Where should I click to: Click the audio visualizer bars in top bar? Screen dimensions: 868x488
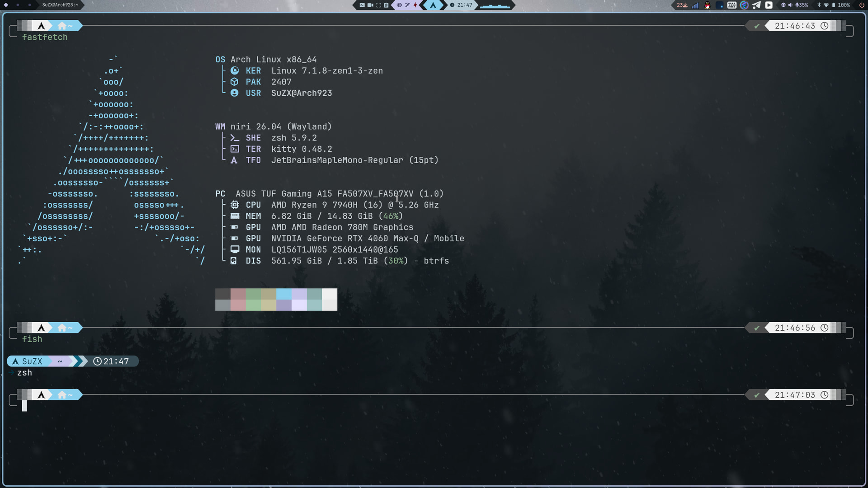coord(495,5)
